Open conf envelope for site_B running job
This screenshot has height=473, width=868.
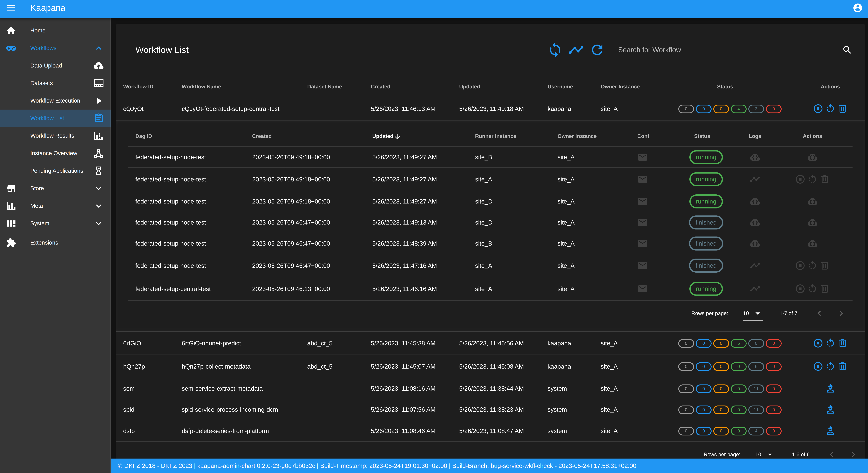[x=643, y=157]
